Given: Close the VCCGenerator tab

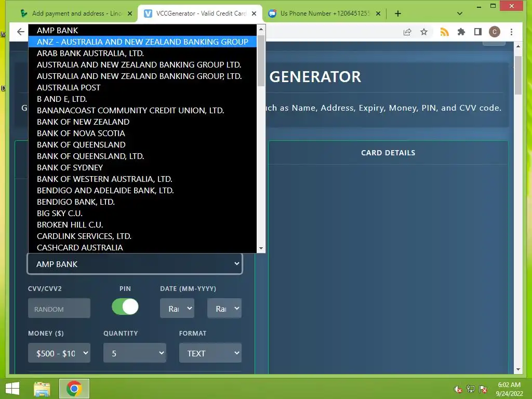Looking at the screenshot, I should point(254,14).
